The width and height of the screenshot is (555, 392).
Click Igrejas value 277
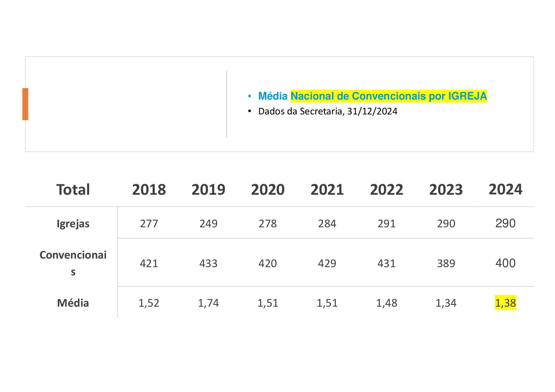pyautogui.click(x=149, y=224)
